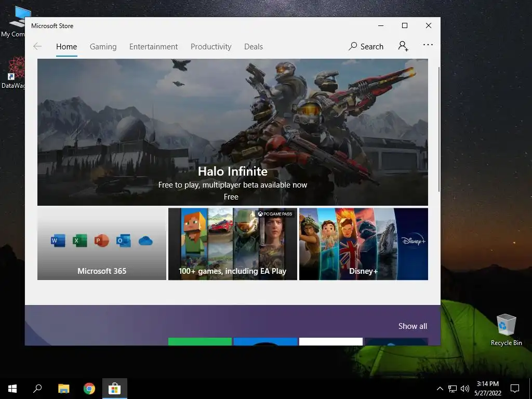
Task: Maximize the Microsoft Store window
Action: click(404, 26)
